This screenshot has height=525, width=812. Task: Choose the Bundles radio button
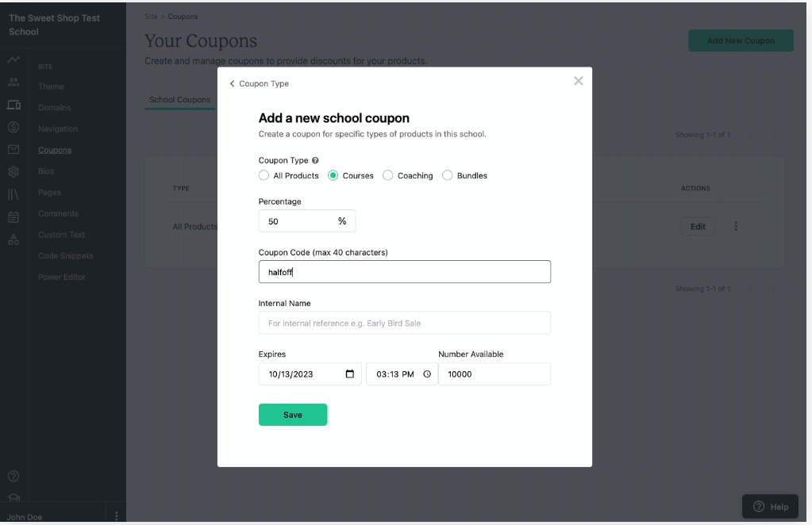click(448, 175)
